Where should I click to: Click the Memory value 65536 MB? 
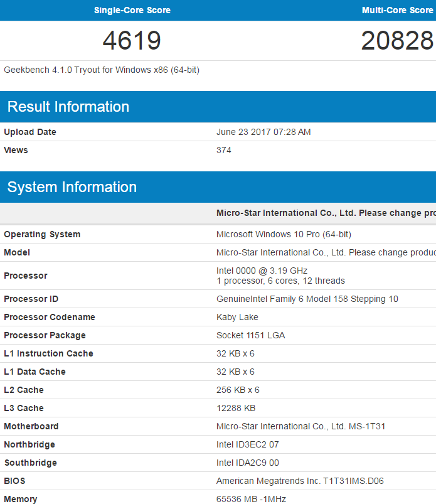(252, 499)
